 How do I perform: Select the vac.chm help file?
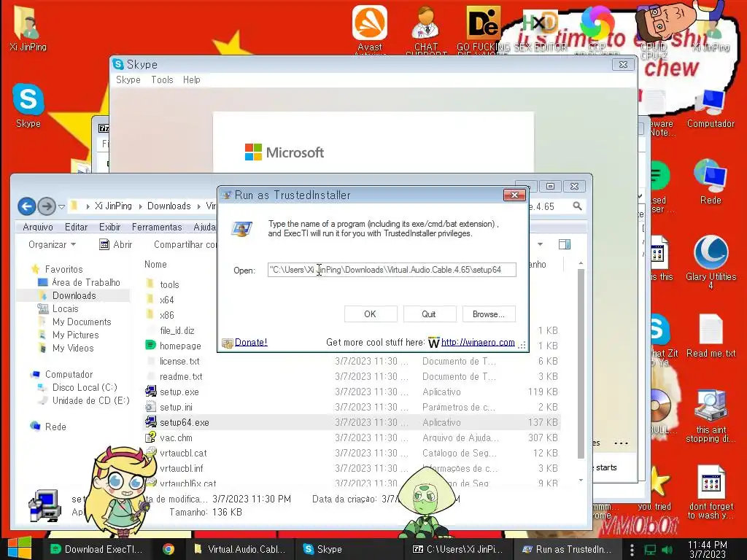pos(177,437)
